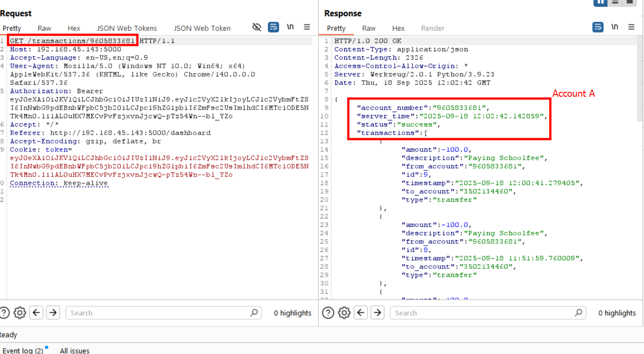The height and width of the screenshot is (354, 644).
Task: Open the Response panel hamburger menu
Action: 631,27
